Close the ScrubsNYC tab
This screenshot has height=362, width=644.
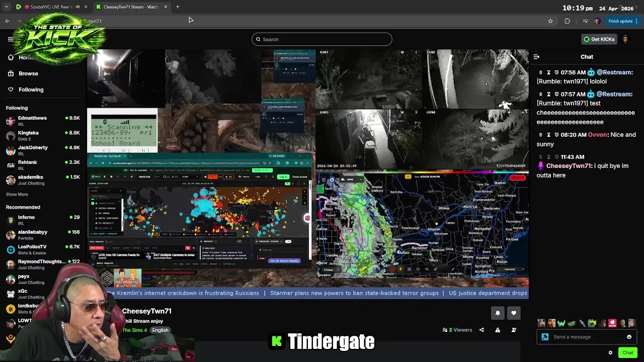86,7
